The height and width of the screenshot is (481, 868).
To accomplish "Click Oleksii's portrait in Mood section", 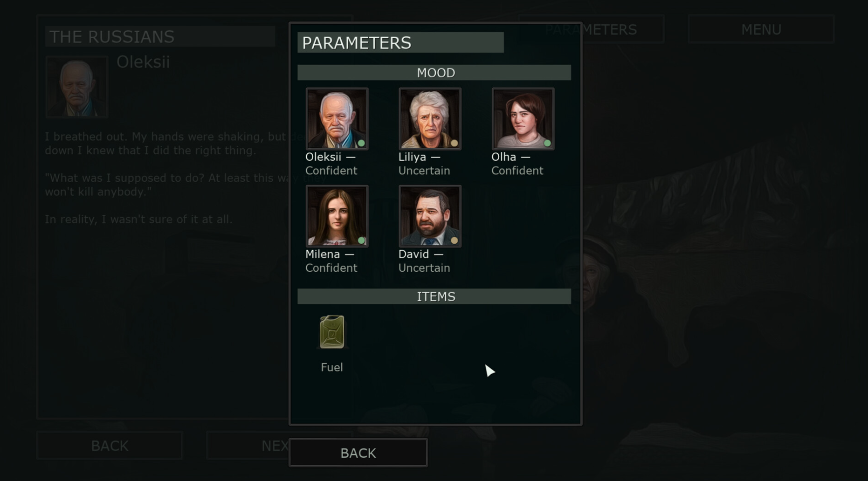I will (337, 118).
